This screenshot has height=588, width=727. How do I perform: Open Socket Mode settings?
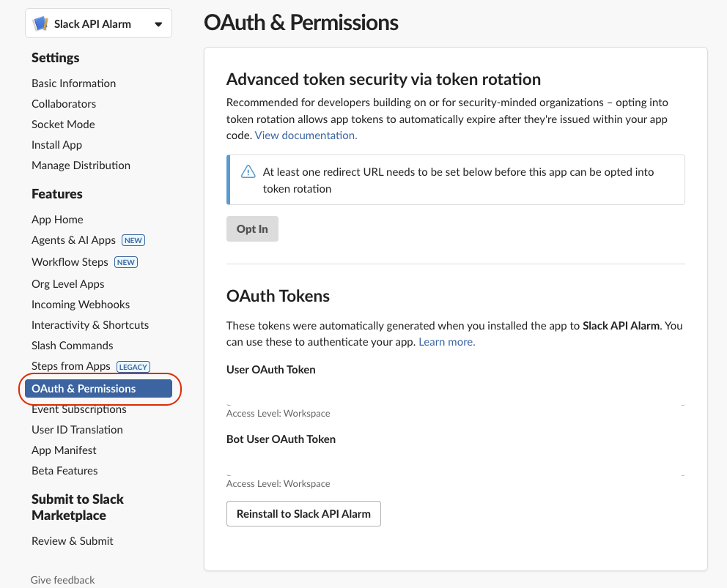[63, 124]
